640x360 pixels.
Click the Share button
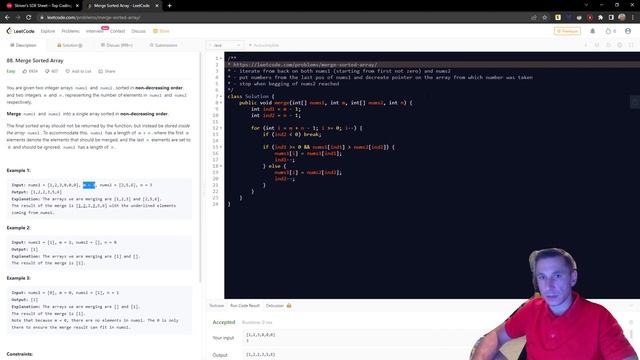(x=107, y=71)
